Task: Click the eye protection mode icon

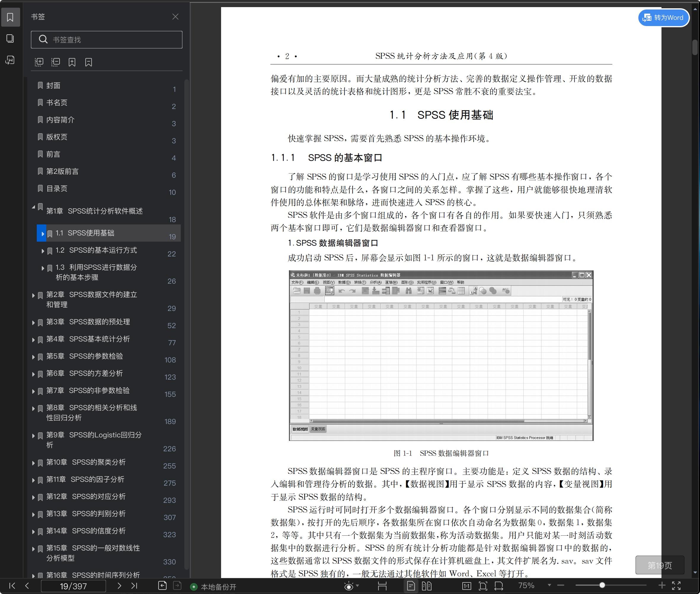Action: pyautogui.click(x=349, y=586)
